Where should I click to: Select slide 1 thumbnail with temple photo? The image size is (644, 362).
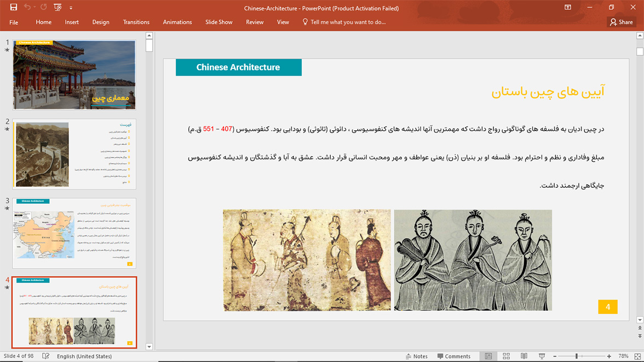[x=74, y=75]
